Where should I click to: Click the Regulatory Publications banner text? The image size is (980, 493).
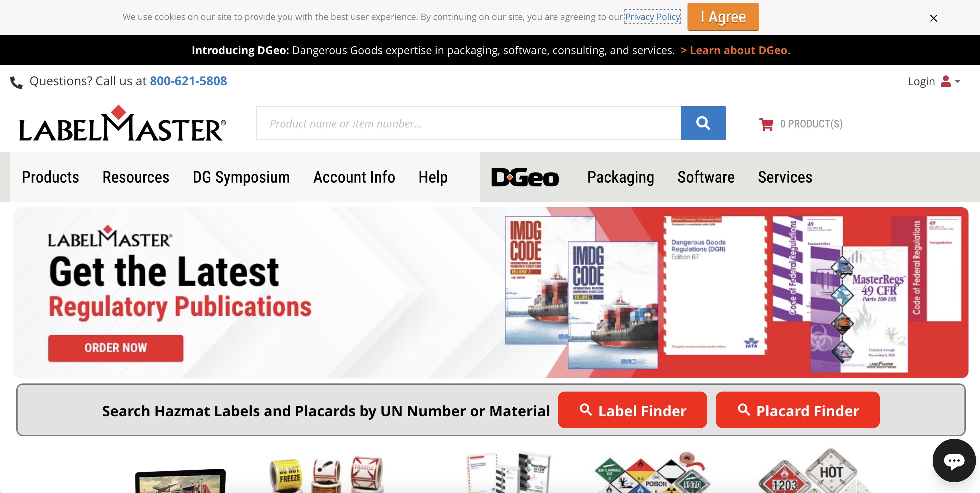[180, 307]
